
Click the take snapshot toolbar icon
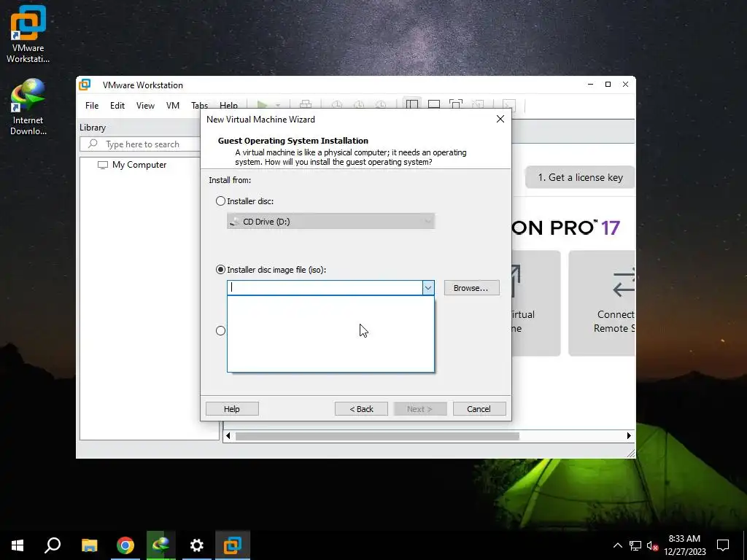[337, 105]
